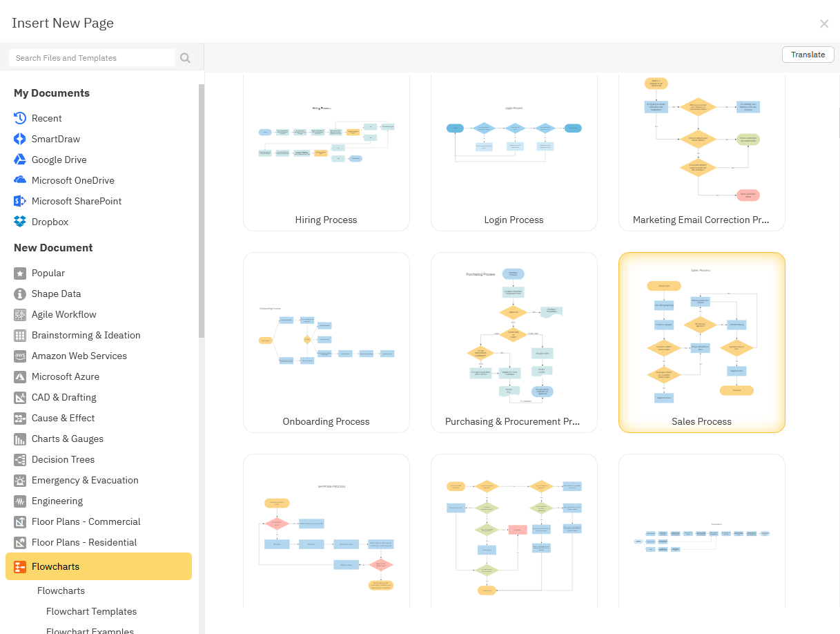Click the Amazon Web Services icon
The image size is (840, 634).
[20, 356]
